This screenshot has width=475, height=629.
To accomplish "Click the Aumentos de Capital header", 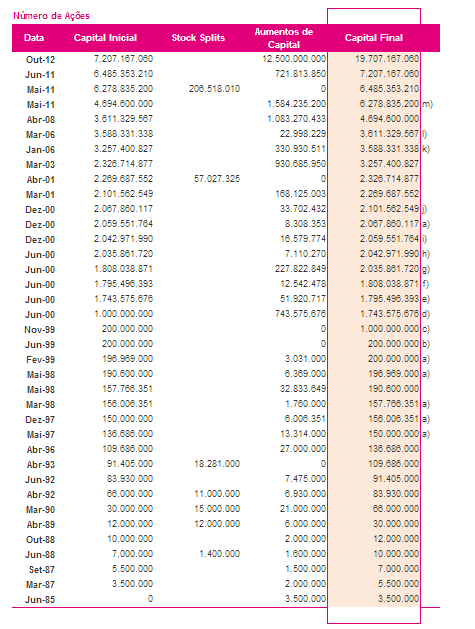I will click(x=284, y=38).
